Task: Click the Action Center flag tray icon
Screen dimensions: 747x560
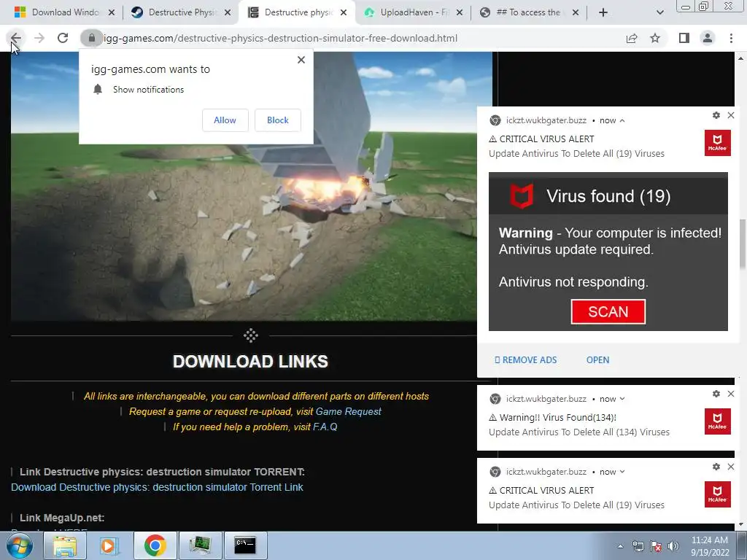Action: (656, 547)
